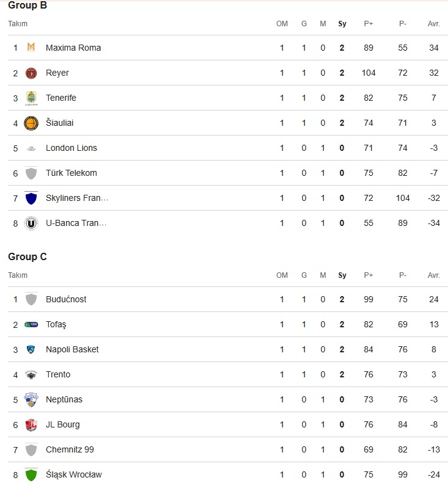This screenshot has width=448, height=483.
Task: Click the Group B P+ column header
Action: click(x=369, y=24)
